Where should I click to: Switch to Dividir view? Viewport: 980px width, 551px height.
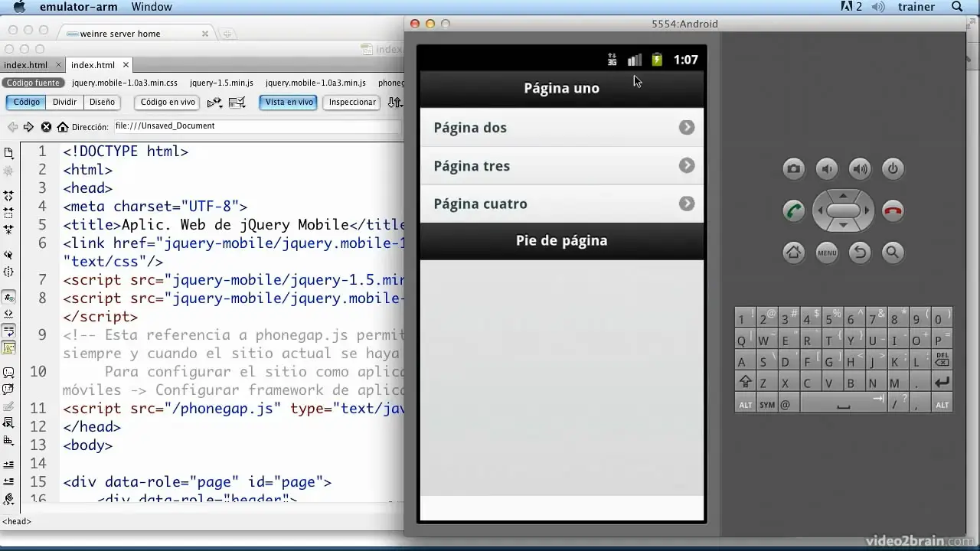(x=64, y=102)
